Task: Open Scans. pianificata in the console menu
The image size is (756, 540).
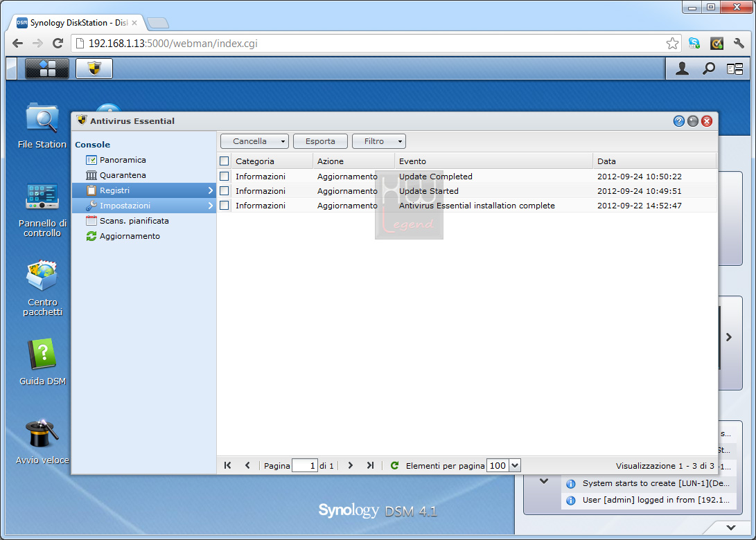Action: pos(134,221)
